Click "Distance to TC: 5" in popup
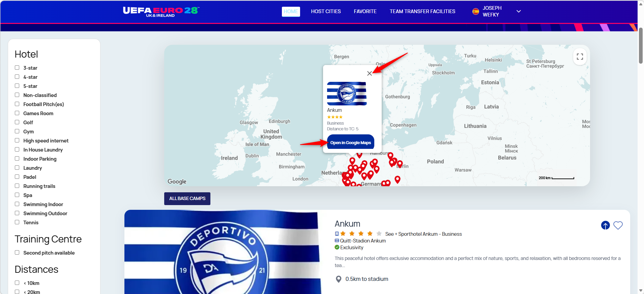The image size is (644, 294). point(343,129)
